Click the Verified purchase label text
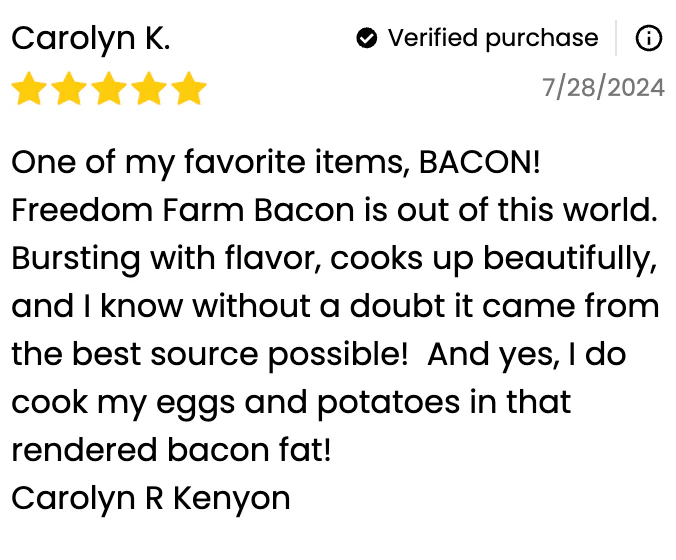 (493, 39)
